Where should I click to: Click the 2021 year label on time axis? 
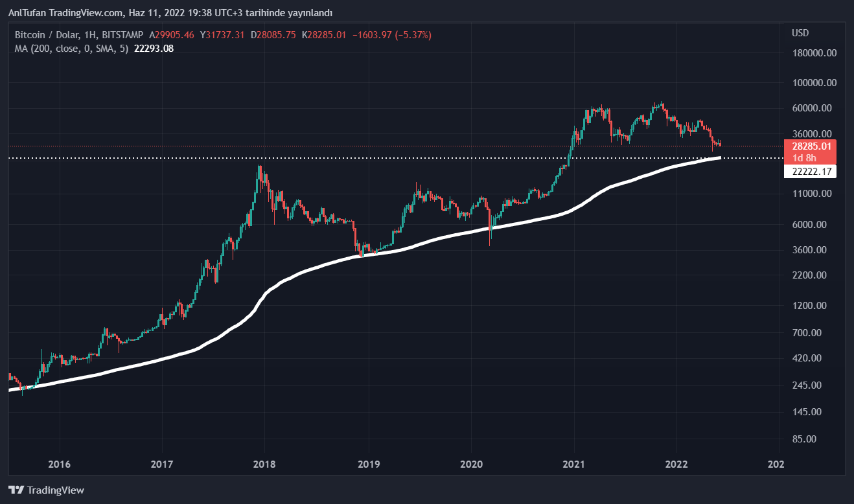tap(574, 464)
